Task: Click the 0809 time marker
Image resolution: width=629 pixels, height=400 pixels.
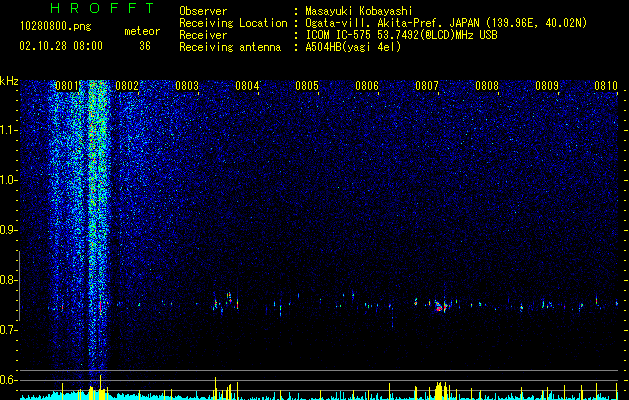Action: (547, 86)
